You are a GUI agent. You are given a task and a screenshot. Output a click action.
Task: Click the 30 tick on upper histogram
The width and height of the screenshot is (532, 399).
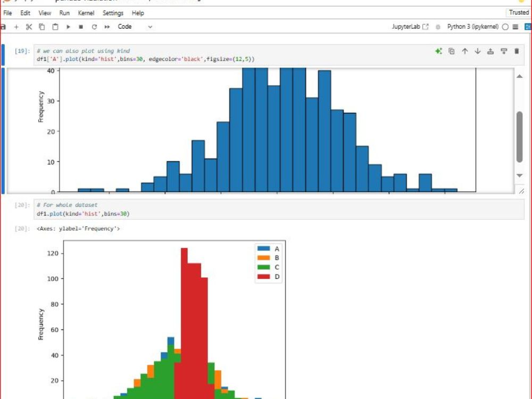tap(51, 101)
